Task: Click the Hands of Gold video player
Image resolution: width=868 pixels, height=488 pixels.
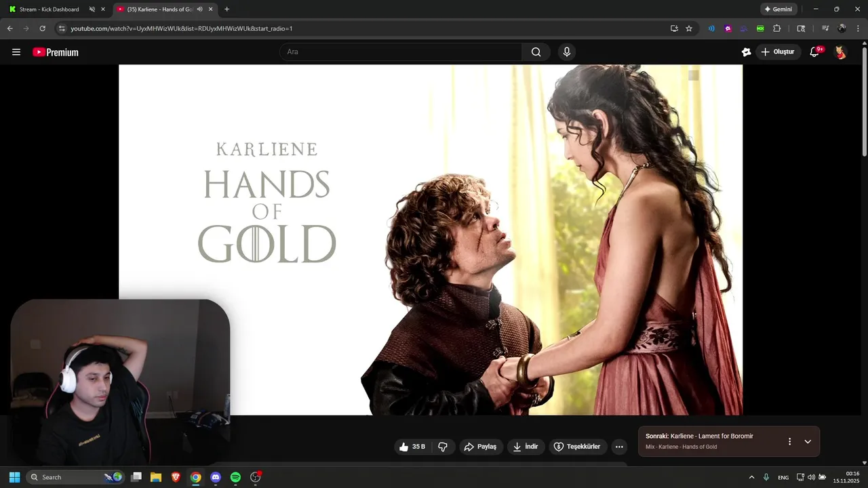Action: pos(431,240)
